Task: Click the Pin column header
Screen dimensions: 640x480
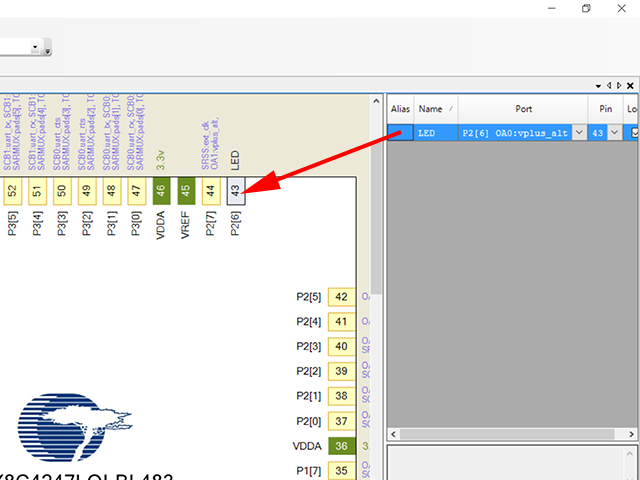Action: point(605,109)
